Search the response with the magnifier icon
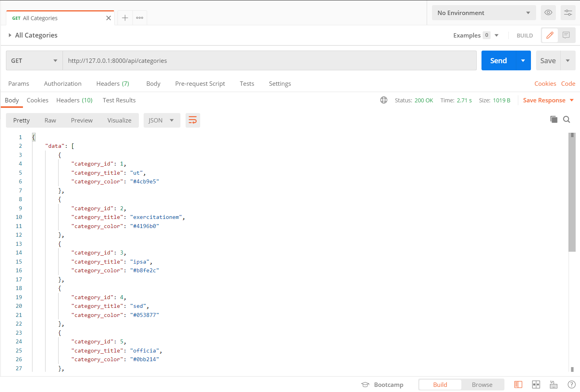Viewport: 580px width, 392px height. click(567, 119)
